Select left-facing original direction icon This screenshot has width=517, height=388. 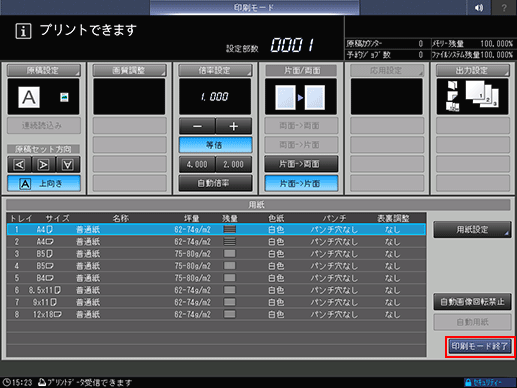pyautogui.click(x=19, y=165)
